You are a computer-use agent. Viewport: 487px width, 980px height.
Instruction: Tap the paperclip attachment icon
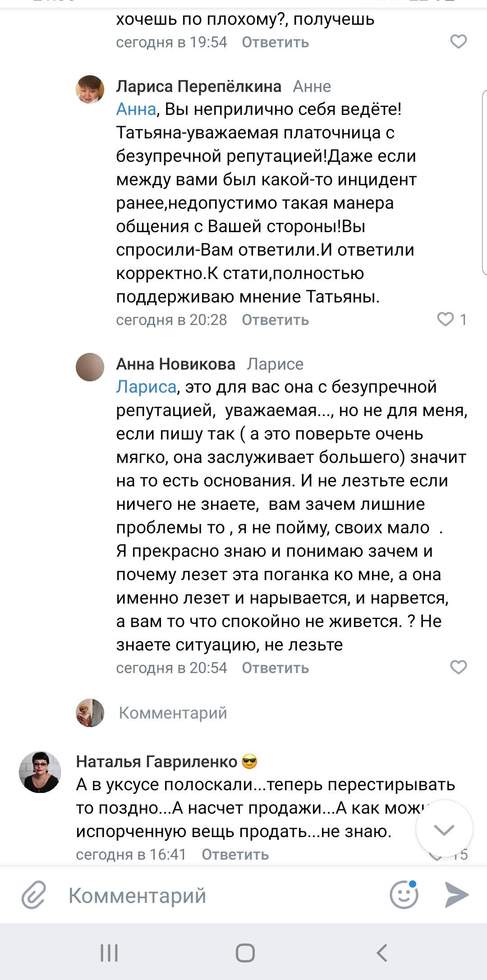(34, 894)
